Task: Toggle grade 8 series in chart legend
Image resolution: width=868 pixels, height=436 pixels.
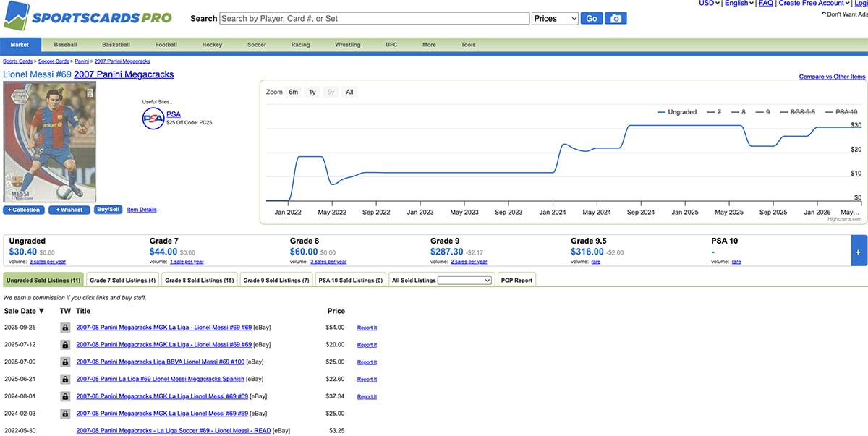Action: point(739,112)
